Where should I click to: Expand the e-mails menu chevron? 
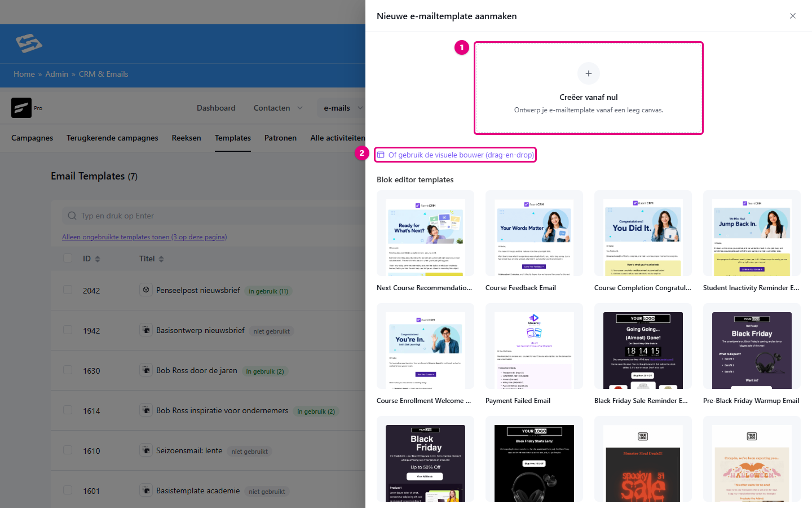(360, 108)
